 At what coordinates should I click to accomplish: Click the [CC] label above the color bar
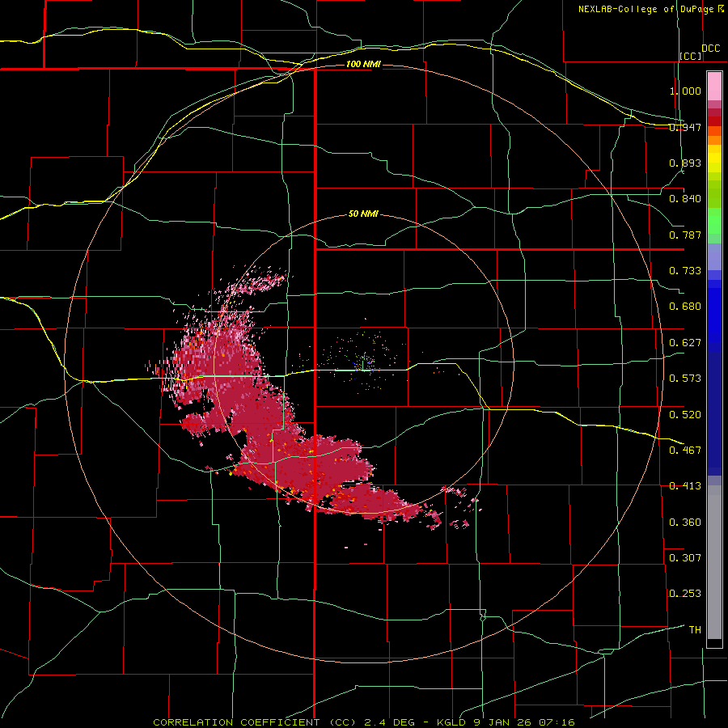[x=691, y=56]
